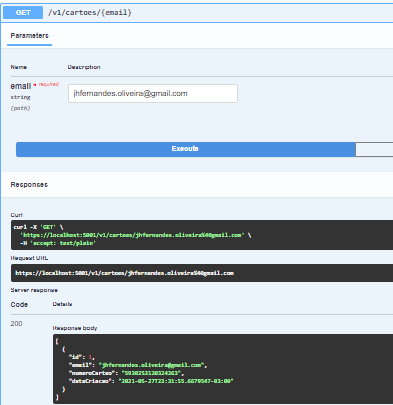Viewport: 393px width, 405px height.
Task: Click the Response body JSON block
Action: pyautogui.click(x=223, y=369)
